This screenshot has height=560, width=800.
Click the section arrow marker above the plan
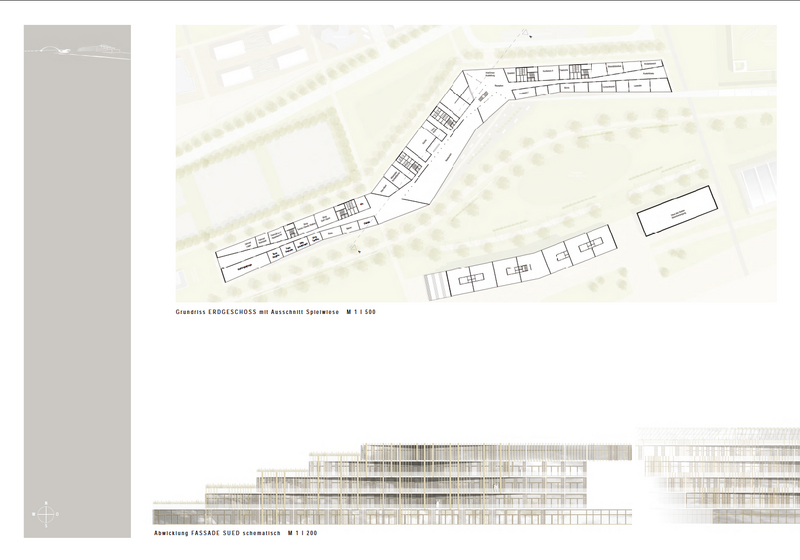click(531, 36)
